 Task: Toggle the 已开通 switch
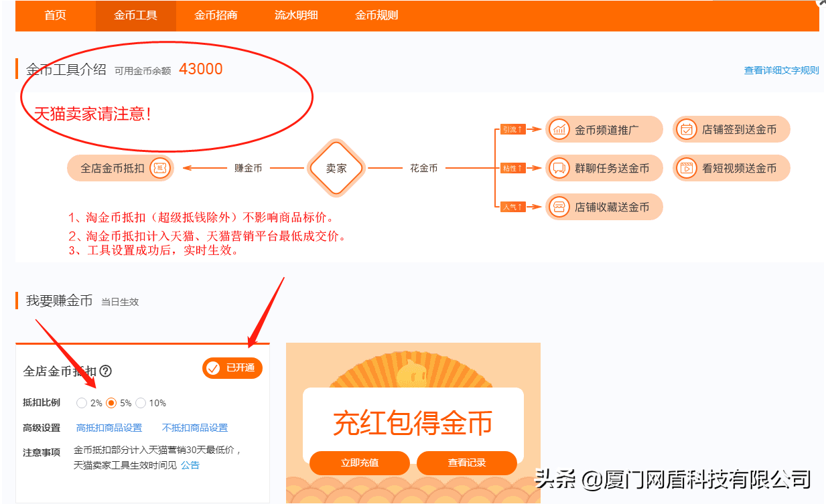tap(232, 368)
